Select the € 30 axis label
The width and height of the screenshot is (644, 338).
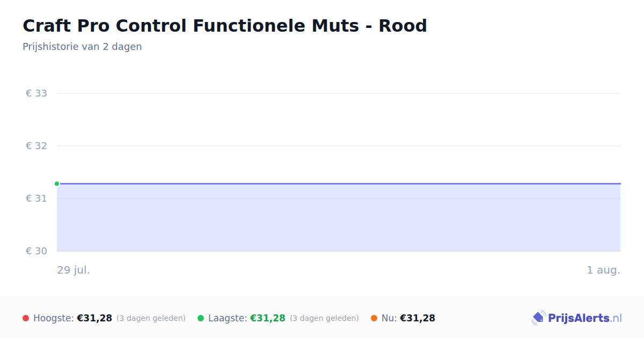36,251
